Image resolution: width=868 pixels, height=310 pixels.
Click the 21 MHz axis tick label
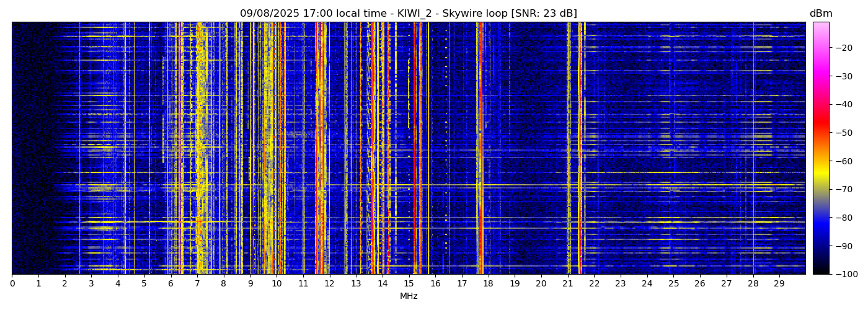point(567,283)
